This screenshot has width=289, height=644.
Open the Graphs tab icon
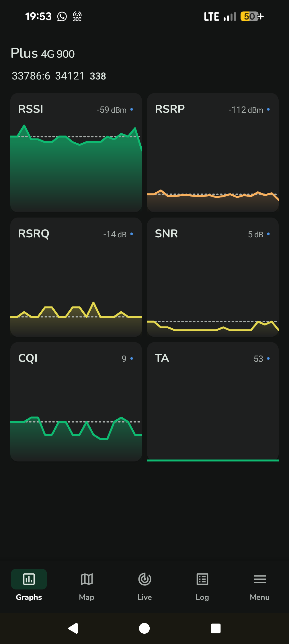[x=29, y=579]
